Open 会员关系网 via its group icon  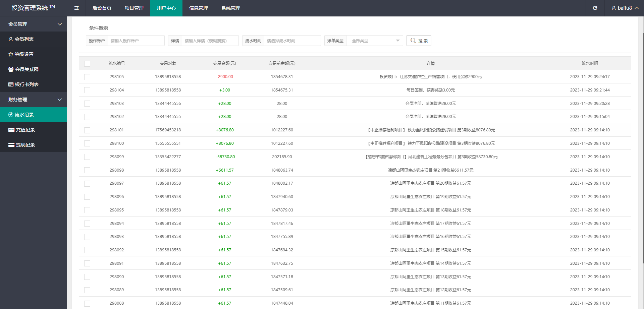(11, 69)
